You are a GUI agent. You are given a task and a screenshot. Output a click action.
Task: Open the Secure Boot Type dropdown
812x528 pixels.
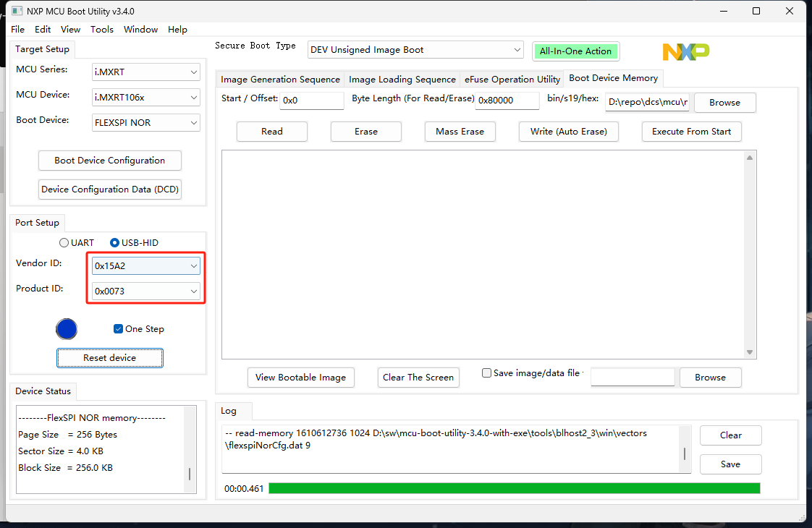(415, 50)
